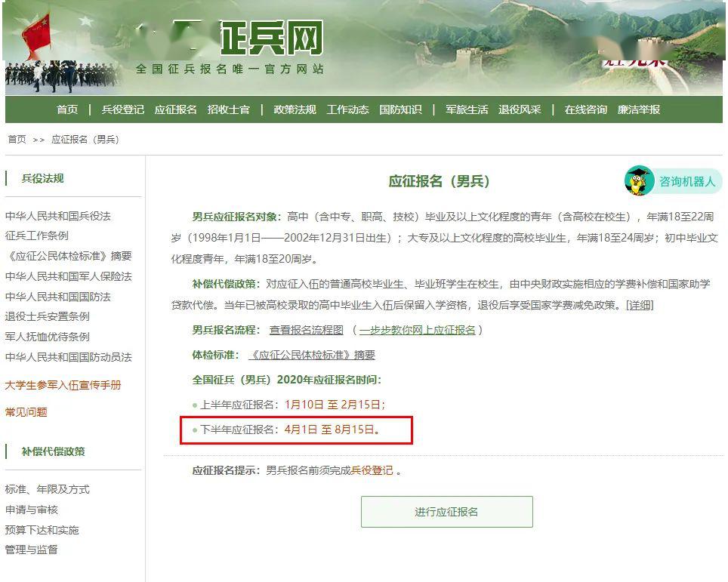Click the 征兵网 site logo
The height and width of the screenshot is (582, 728).
click(x=272, y=38)
